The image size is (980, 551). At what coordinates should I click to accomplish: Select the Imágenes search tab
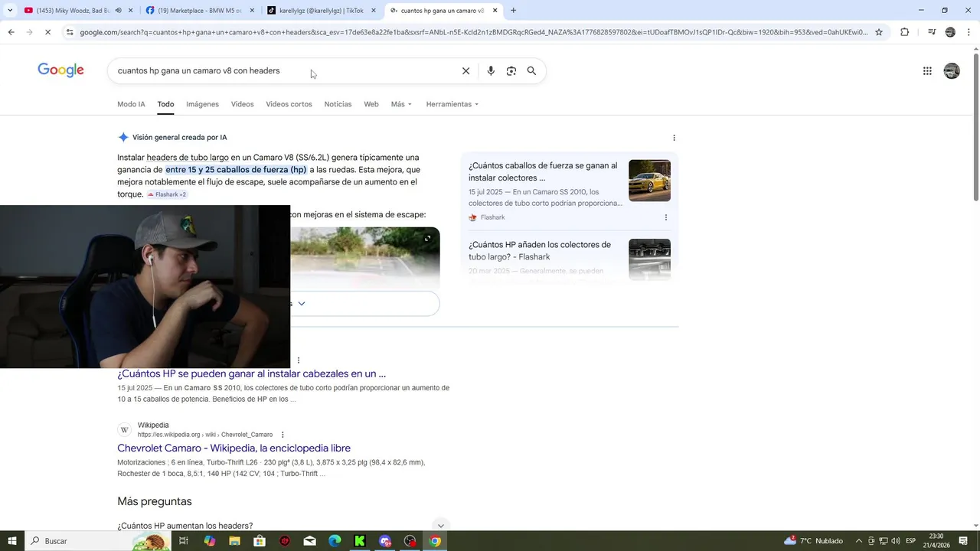(x=202, y=104)
